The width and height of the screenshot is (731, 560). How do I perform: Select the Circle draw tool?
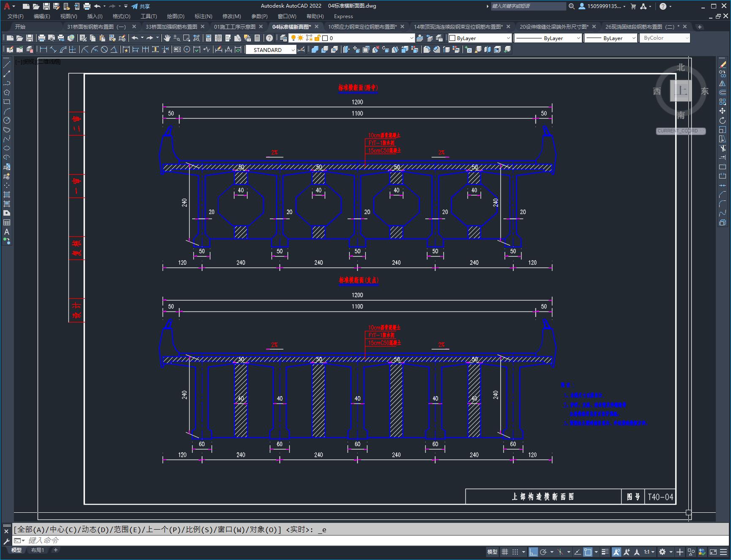pos(7,120)
